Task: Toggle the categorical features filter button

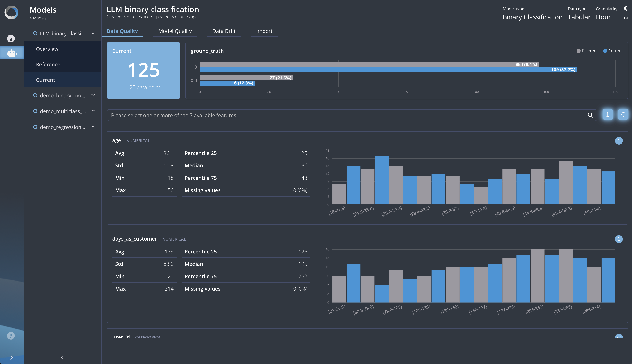Action: pyautogui.click(x=623, y=115)
